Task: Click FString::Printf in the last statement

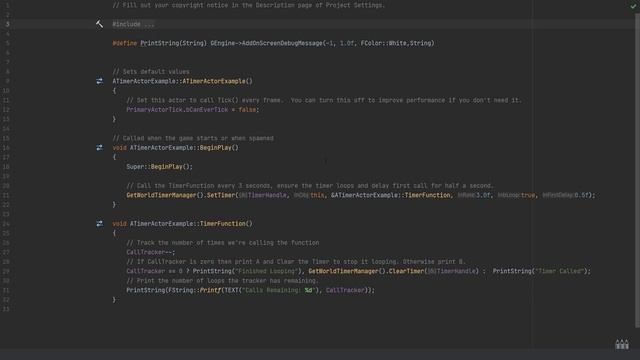Action: (x=196, y=290)
